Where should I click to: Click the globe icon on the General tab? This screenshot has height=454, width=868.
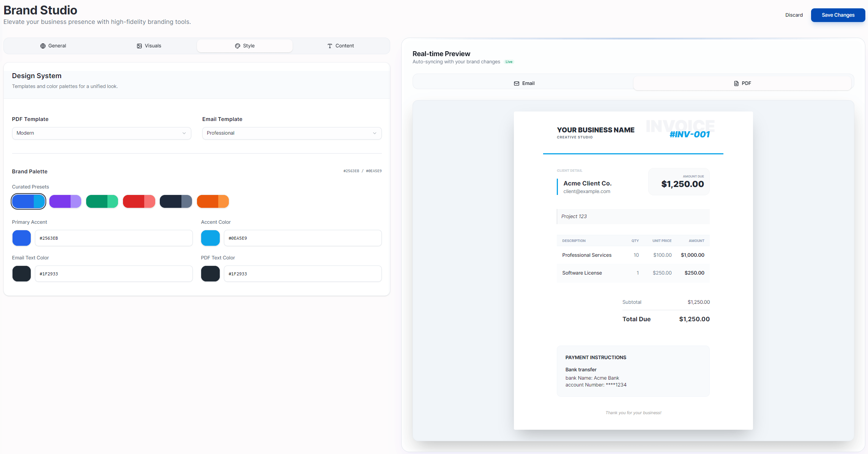pos(43,46)
